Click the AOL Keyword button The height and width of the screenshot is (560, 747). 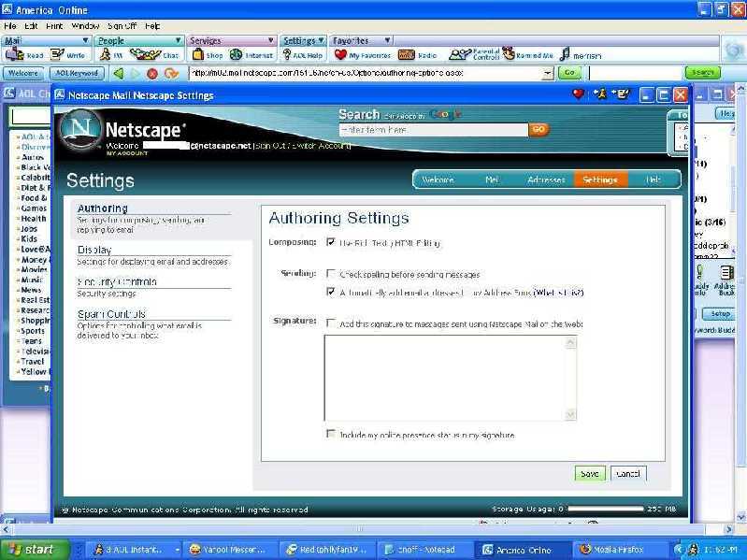tap(77, 73)
